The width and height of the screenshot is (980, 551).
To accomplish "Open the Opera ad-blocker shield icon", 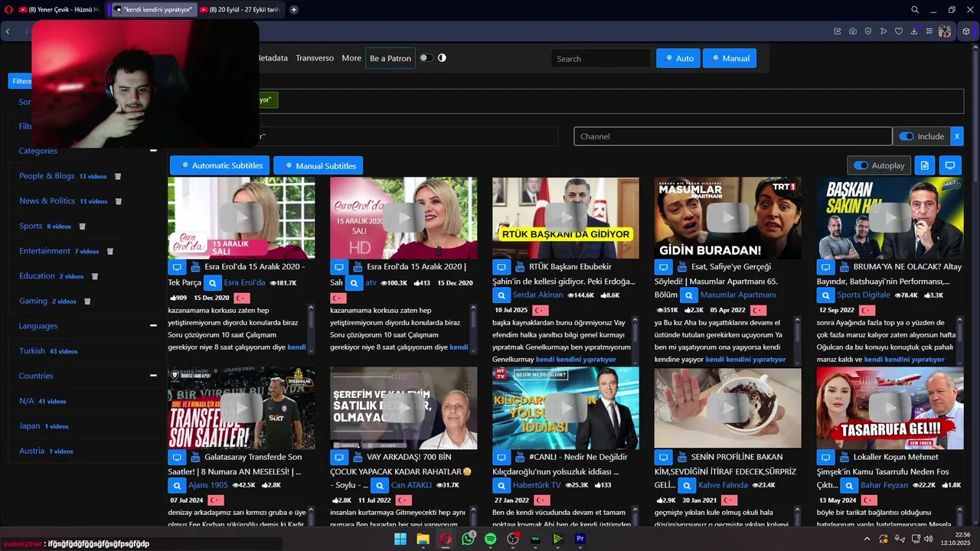I will [868, 31].
